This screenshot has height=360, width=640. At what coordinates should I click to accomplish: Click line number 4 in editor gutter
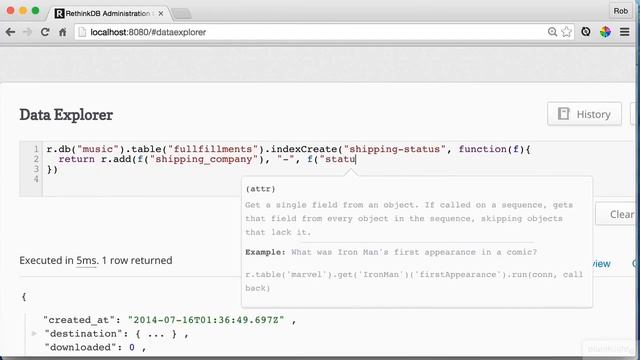coord(36,179)
